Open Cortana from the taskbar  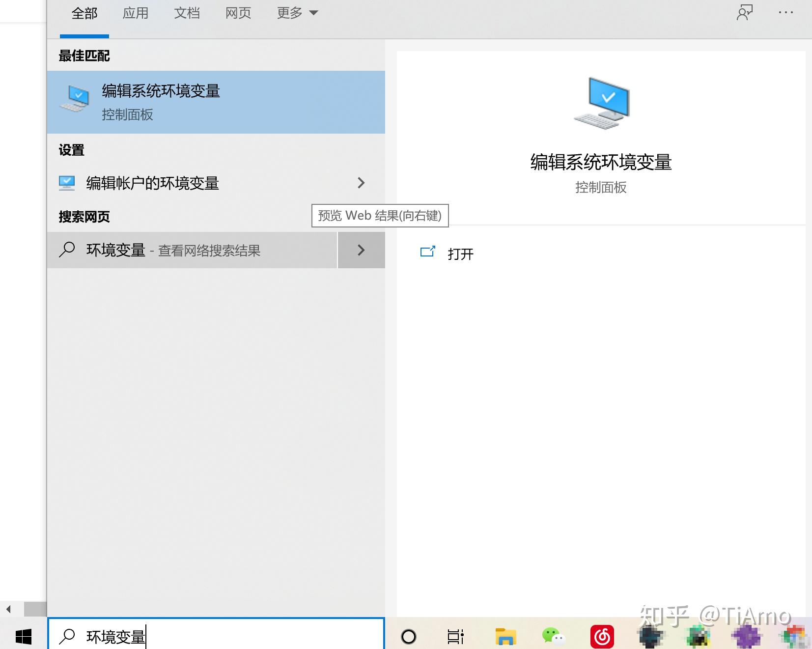point(409,636)
